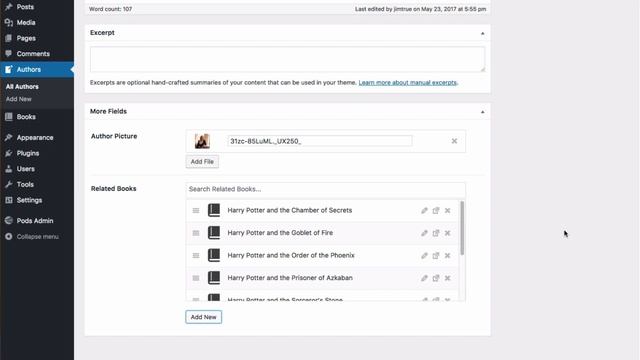Open the Authors menu in sidebar

(x=37, y=69)
